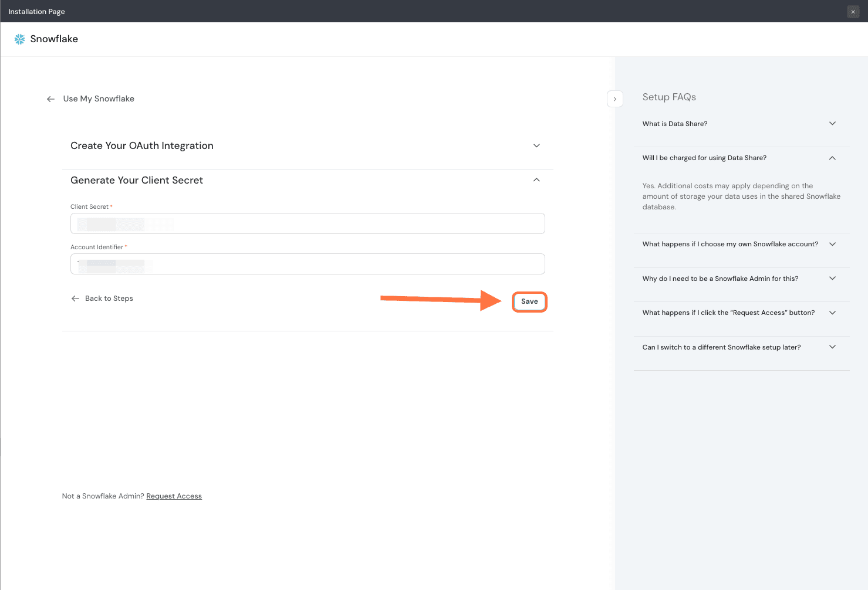Click the Snowflake logo icon
The image size is (868, 590).
click(19, 39)
